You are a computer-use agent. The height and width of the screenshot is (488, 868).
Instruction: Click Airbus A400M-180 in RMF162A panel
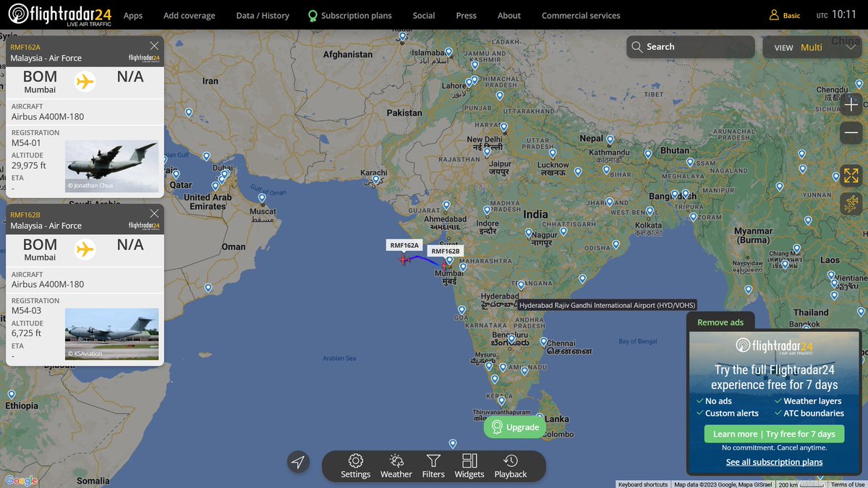coord(48,116)
